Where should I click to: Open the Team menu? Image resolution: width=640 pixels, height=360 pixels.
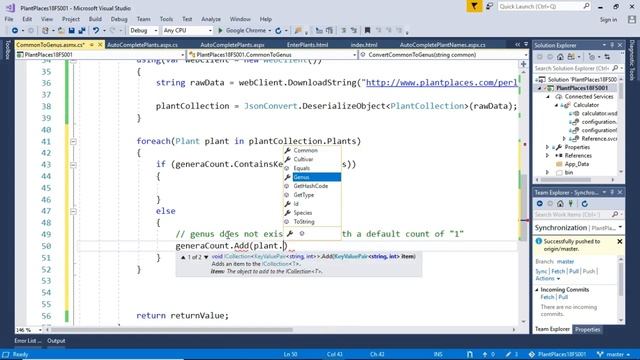coord(144,19)
